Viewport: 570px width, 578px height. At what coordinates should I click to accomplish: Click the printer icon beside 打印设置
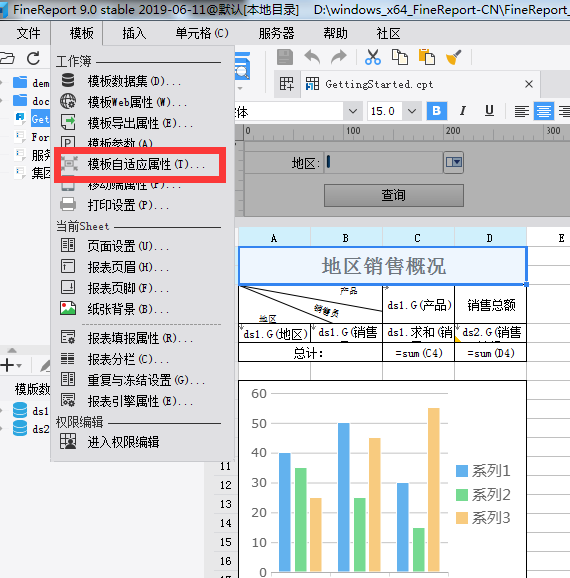68,204
